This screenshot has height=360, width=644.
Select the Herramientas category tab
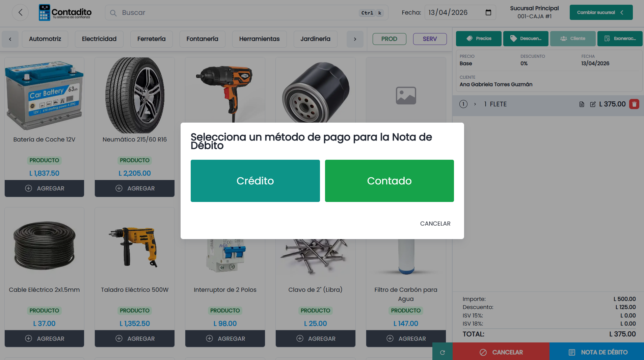click(259, 39)
